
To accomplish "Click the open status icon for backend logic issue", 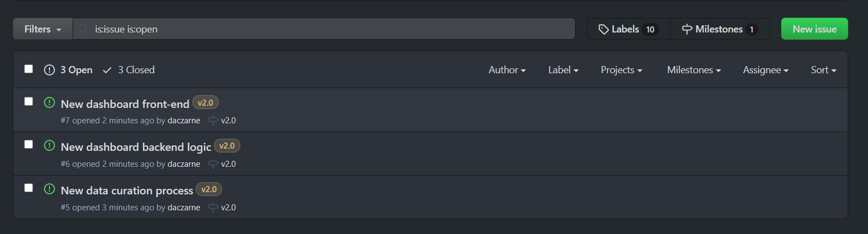I will click(x=49, y=145).
